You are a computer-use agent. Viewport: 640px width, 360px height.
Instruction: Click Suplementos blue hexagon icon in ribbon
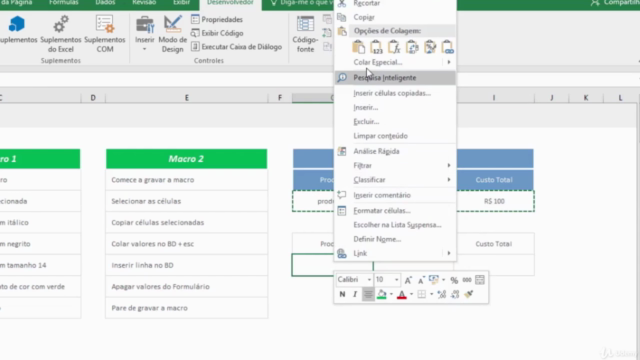tap(17, 24)
